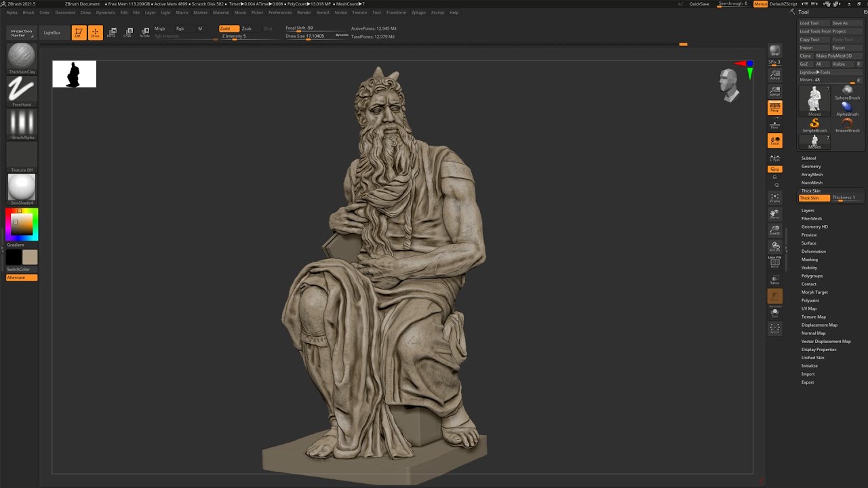Enable the Thick Skin button
Screen dimensions: 868x488
(x=814, y=198)
